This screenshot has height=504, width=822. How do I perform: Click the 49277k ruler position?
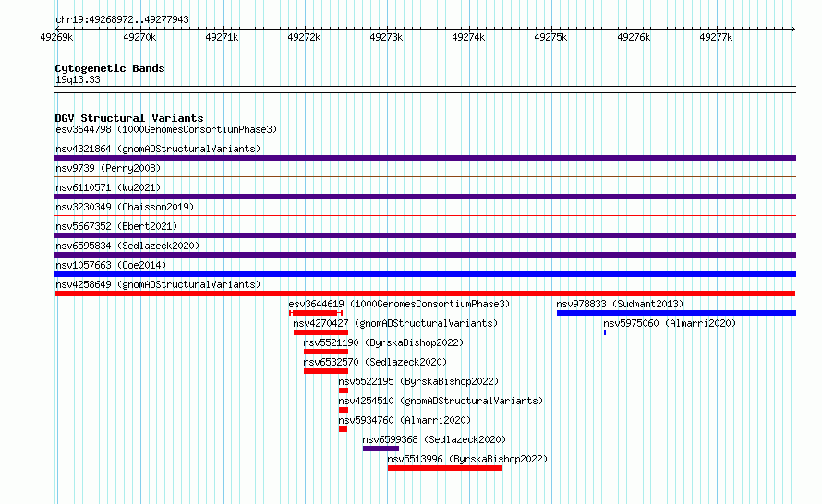coord(716,37)
